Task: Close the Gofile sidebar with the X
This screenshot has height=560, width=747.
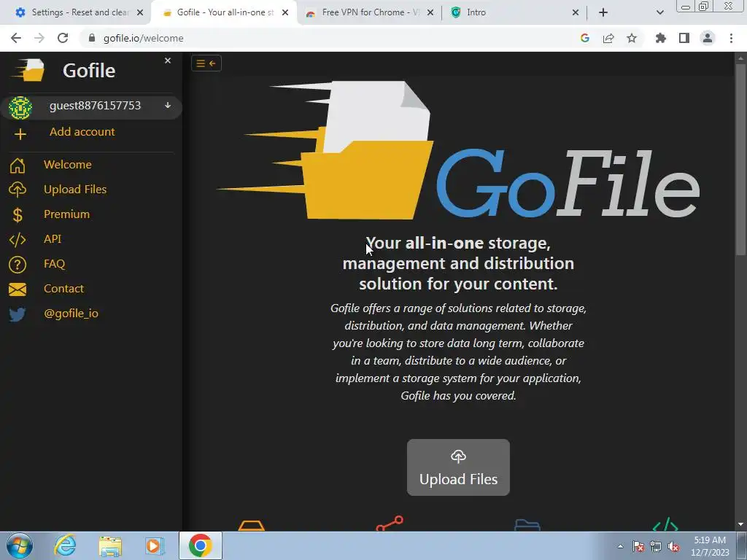Action: [168, 61]
